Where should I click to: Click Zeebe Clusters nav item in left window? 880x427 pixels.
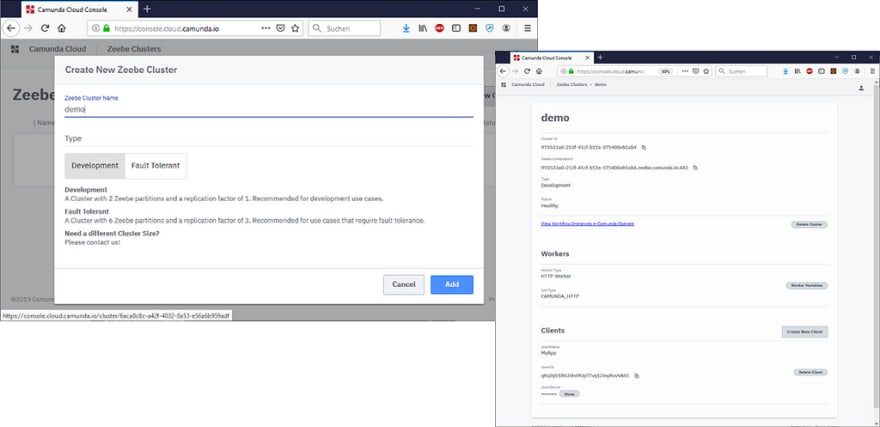134,49
